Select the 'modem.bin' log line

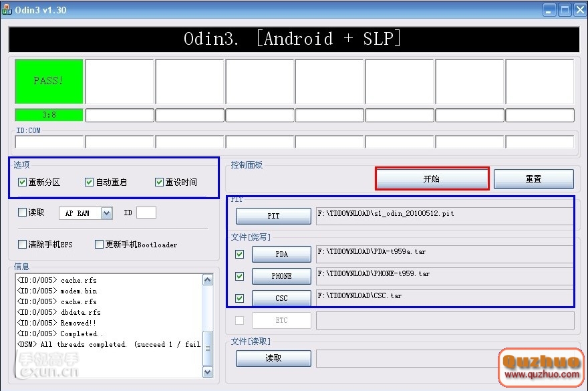[57, 291]
